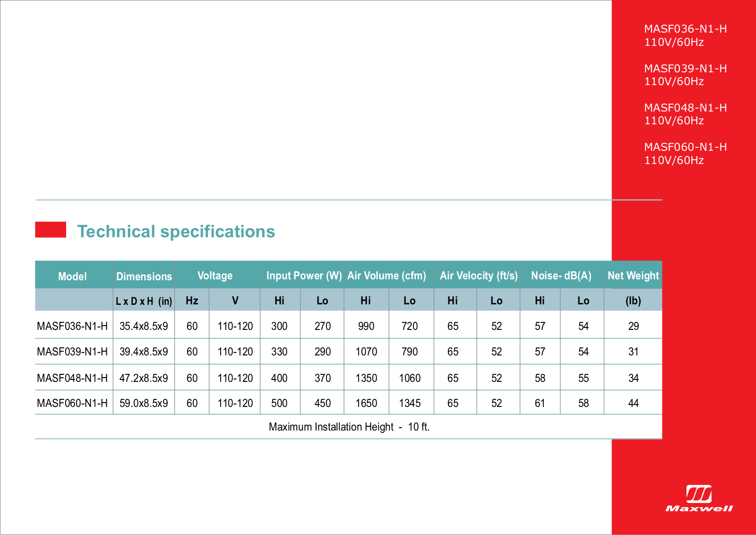
Task: Click air volume value '990'
Action: (x=366, y=326)
